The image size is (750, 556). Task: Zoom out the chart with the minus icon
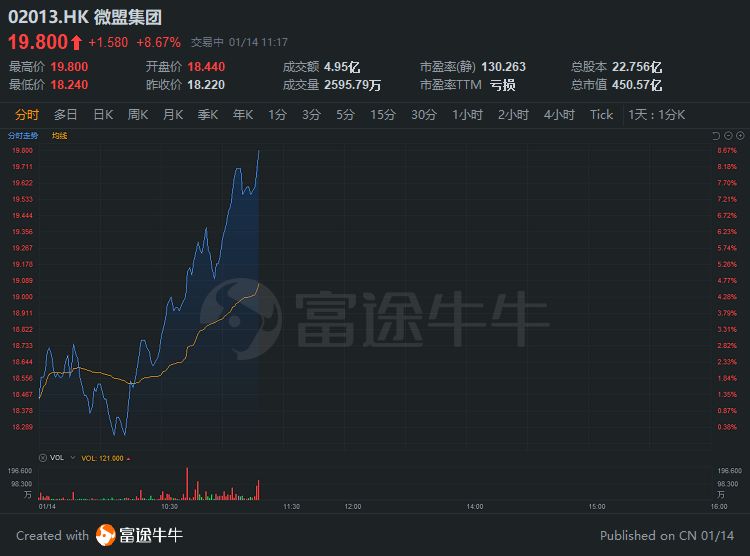[x=728, y=136]
